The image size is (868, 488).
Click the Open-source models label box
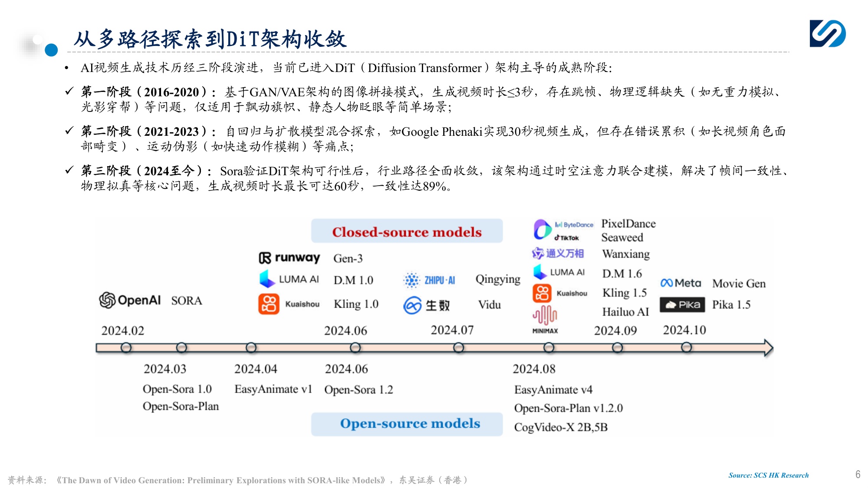407,424
